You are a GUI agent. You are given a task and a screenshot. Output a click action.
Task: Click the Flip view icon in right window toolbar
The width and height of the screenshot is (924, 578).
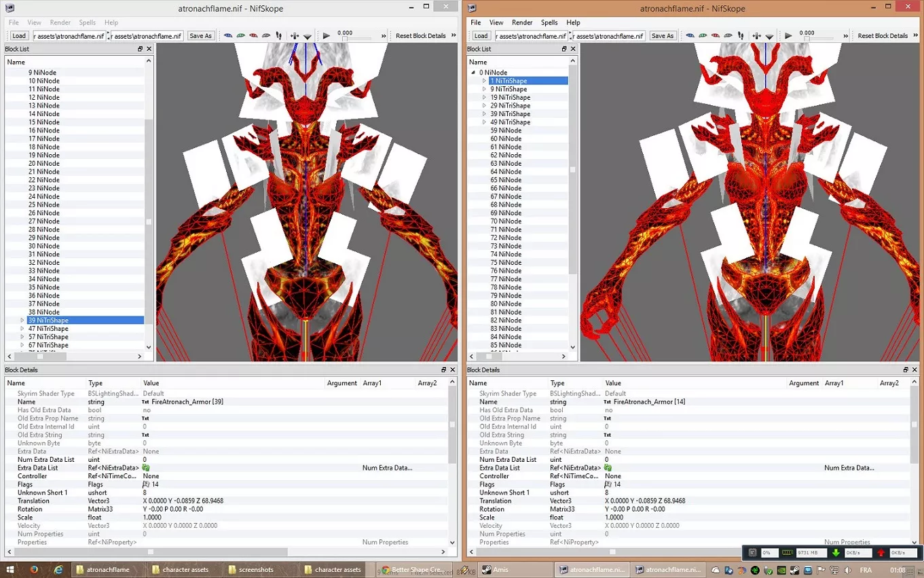756,35
